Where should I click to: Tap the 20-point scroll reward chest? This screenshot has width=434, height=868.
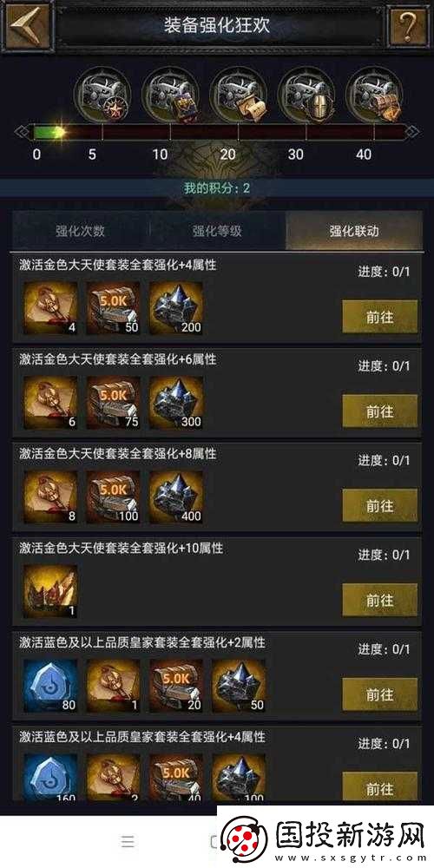point(239,93)
